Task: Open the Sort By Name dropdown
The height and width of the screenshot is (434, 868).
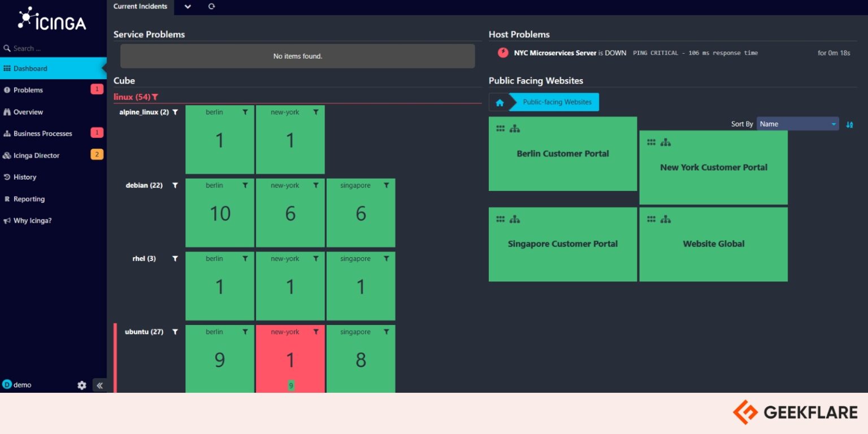Action: point(797,124)
